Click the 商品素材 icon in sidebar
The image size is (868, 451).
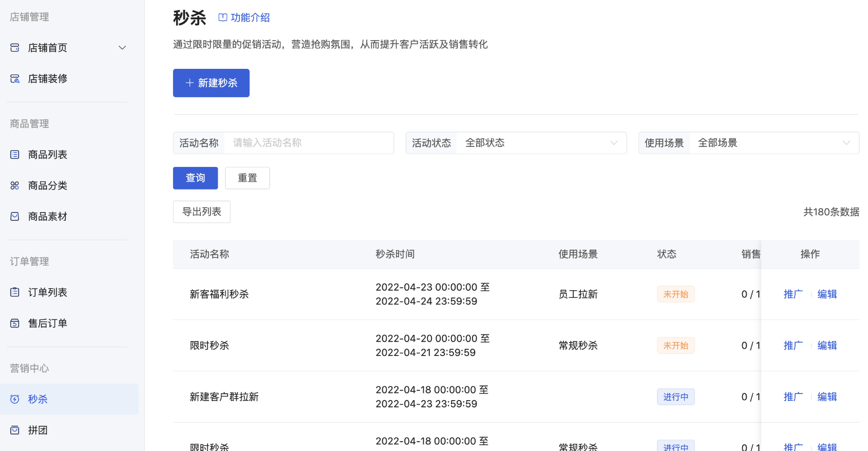[x=15, y=216]
